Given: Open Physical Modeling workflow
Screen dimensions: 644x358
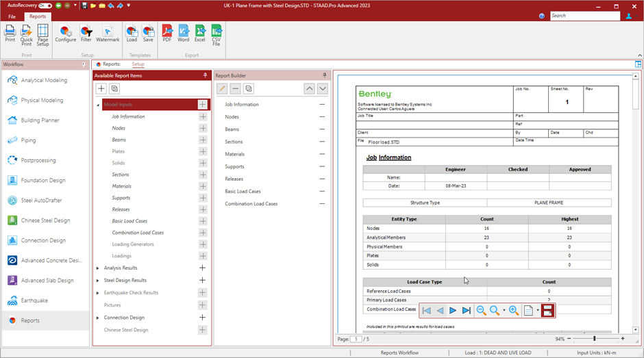Looking at the screenshot, I should click(x=45, y=100).
